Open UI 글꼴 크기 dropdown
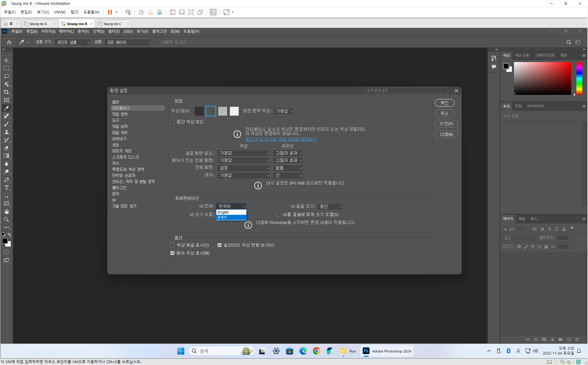This screenshot has width=588, height=365. click(330, 207)
